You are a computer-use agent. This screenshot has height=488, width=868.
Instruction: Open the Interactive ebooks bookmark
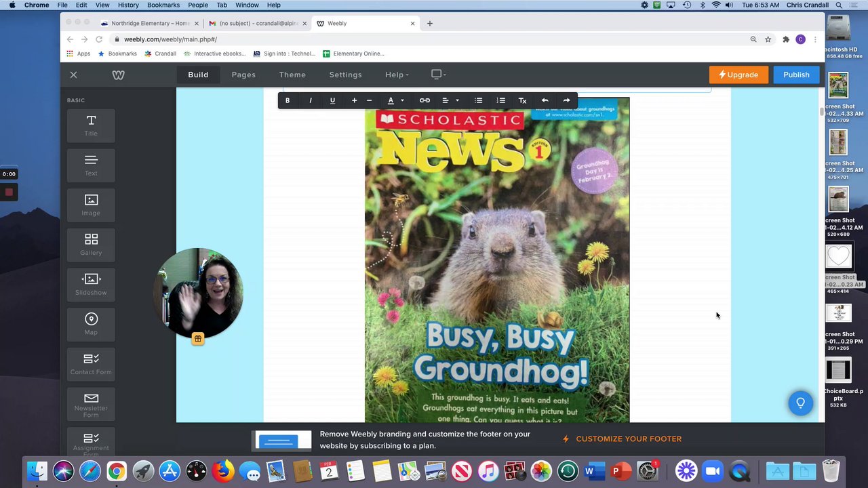[x=214, y=54]
